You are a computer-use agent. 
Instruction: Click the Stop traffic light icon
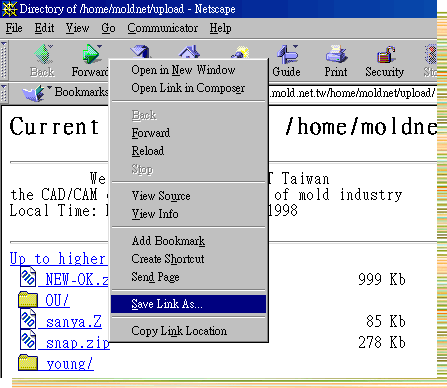431,54
